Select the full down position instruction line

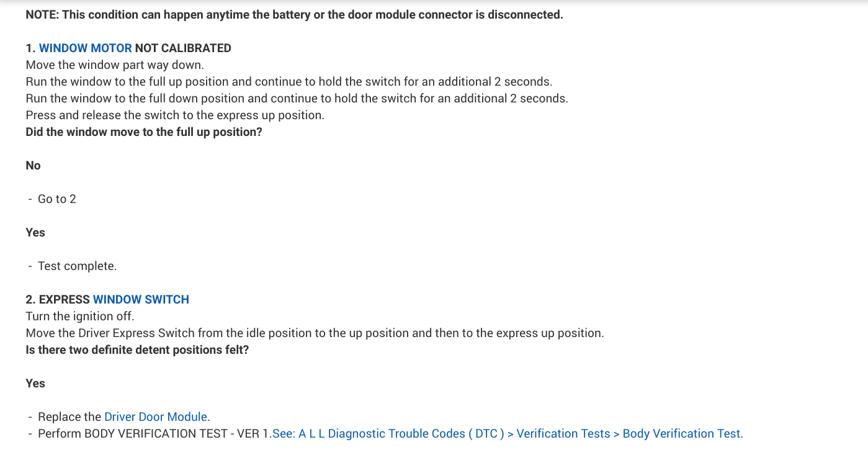click(x=297, y=98)
